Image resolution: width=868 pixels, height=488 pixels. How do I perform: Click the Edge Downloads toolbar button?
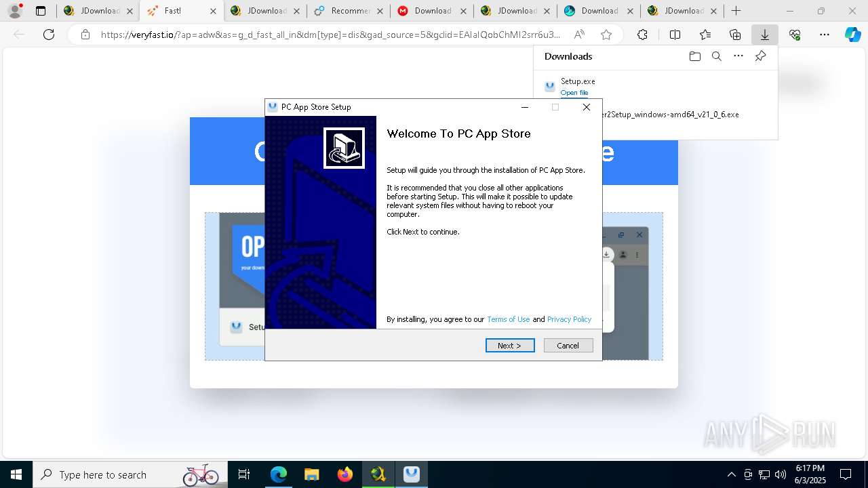tap(764, 35)
